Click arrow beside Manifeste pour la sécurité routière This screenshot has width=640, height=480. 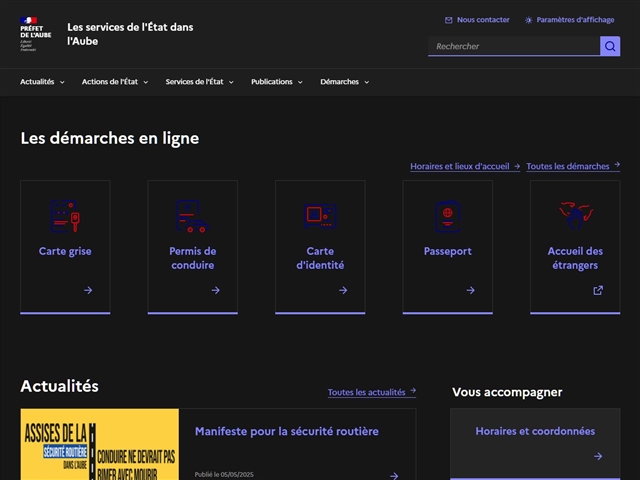coord(394,476)
